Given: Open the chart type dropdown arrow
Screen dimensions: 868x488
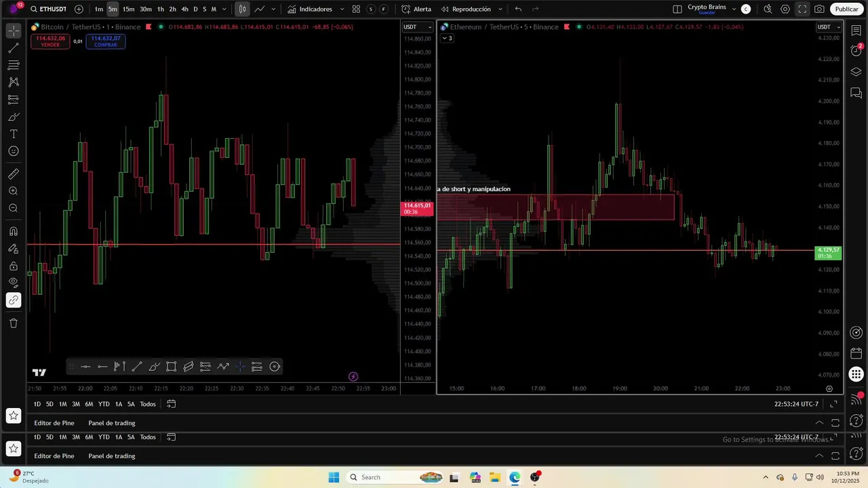Looking at the screenshot, I should [273, 9].
